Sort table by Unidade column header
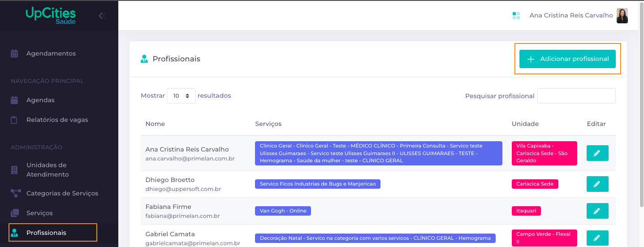 pos(525,124)
